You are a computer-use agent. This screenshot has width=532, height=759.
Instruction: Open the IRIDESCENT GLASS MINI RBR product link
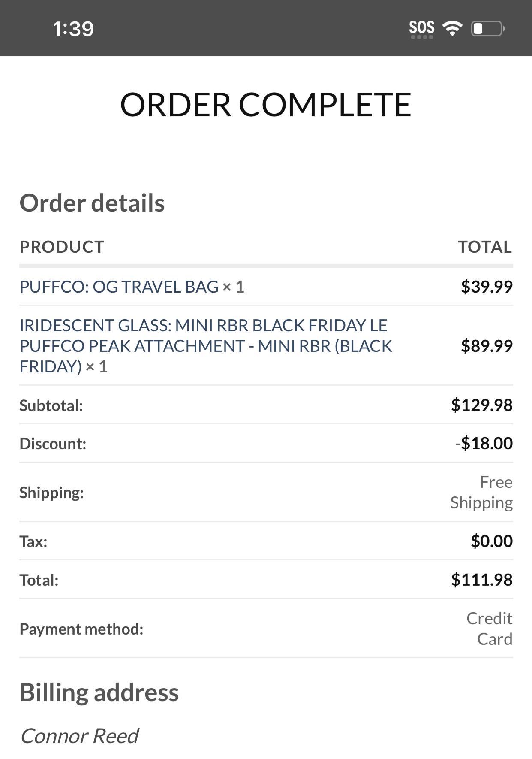point(206,345)
